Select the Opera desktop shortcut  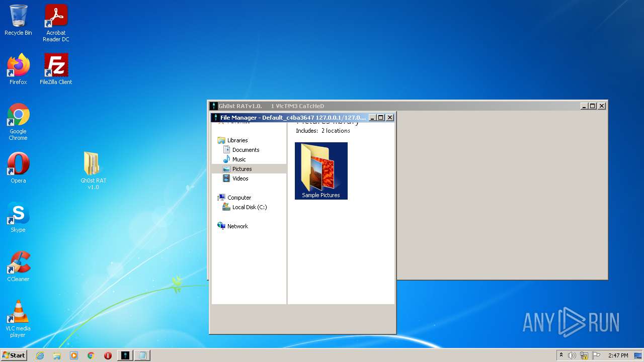click(18, 168)
